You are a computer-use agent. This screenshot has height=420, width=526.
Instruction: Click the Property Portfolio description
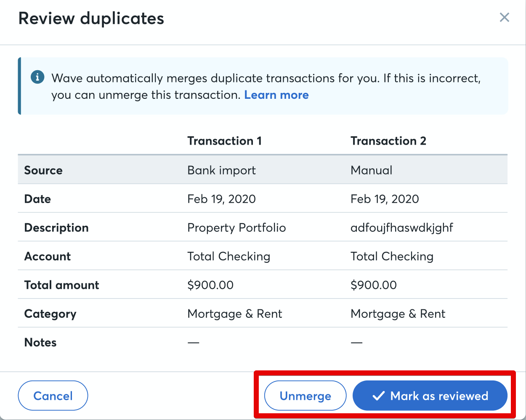point(236,228)
